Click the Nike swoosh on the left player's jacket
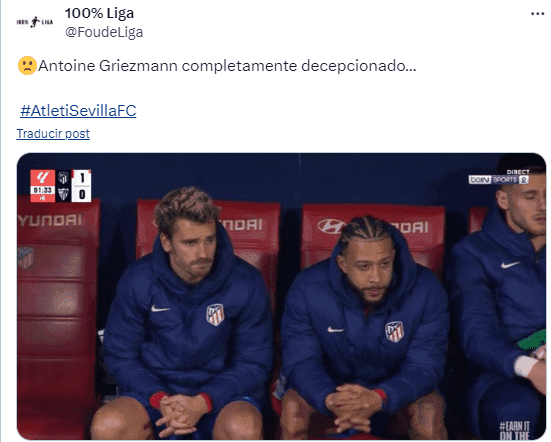This screenshot has width=551, height=442. click(160, 309)
